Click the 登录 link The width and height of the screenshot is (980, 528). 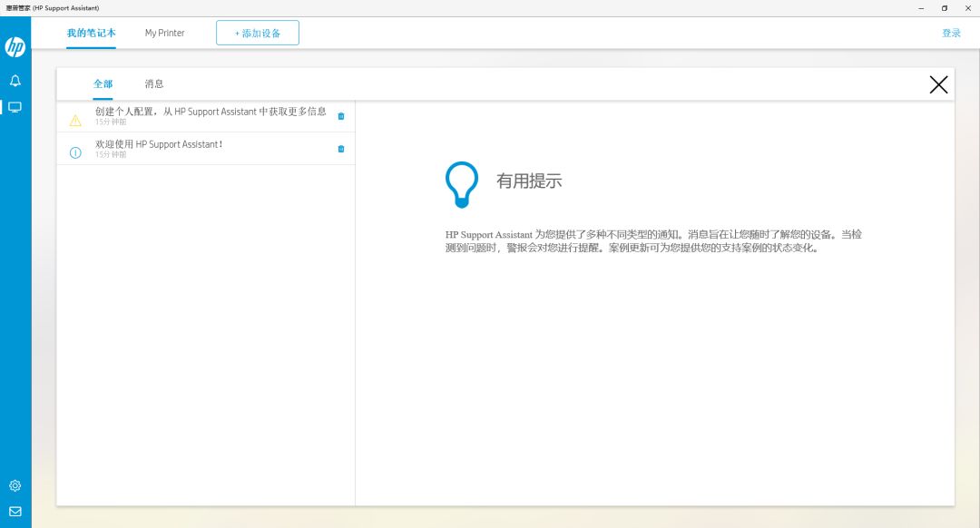pyautogui.click(x=951, y=34)
